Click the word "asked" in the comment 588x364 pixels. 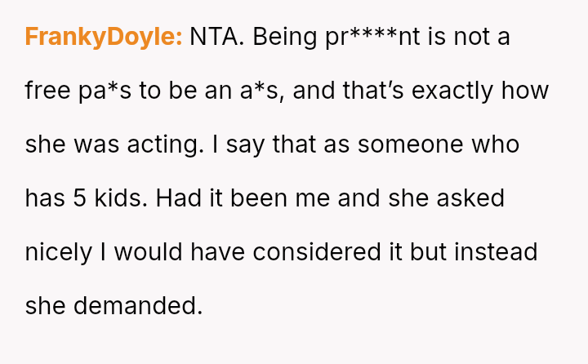coord(472,198)
